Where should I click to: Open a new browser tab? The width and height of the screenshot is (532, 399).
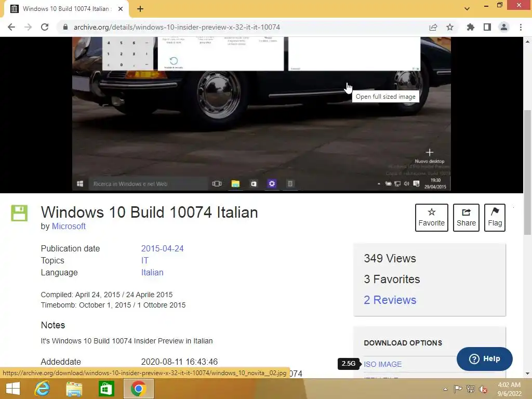pos(140,9)
